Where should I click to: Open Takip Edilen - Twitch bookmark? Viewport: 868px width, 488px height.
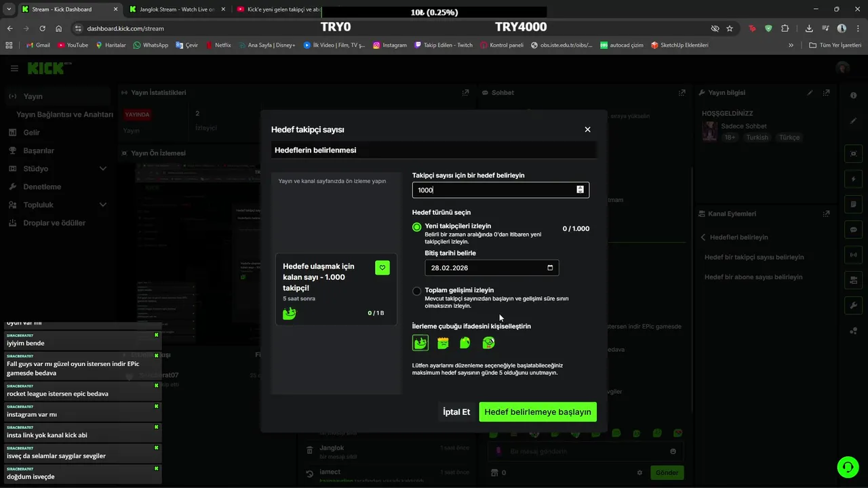[443, 45]
